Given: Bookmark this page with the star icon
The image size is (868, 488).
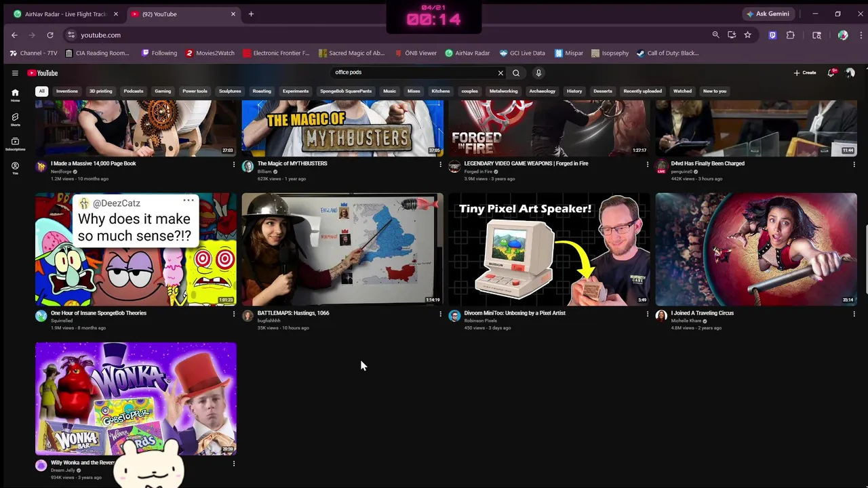Looking at the screenshot, I should [x=747, y=35].
